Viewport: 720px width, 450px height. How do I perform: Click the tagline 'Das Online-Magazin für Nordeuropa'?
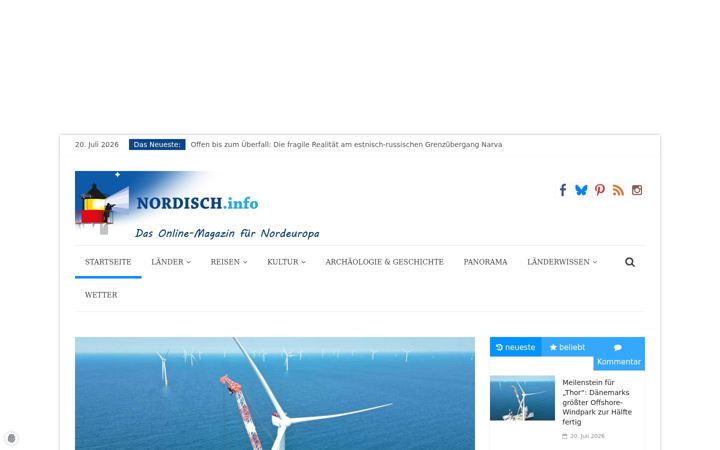[x=227, y=233]
